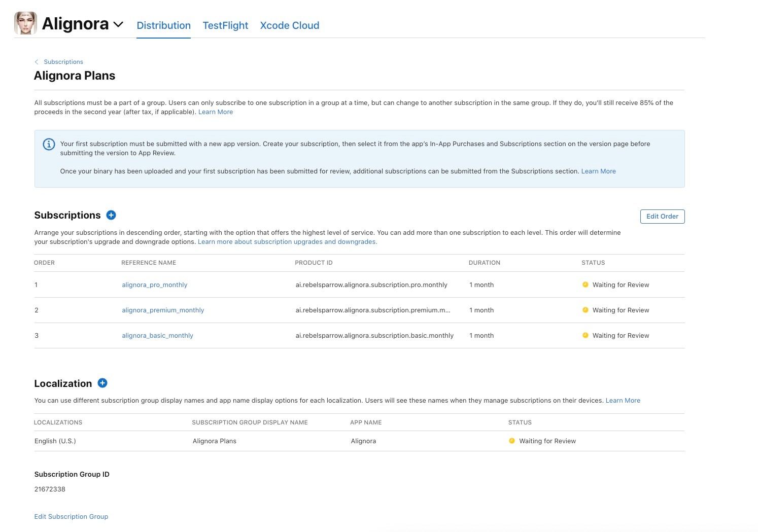Open Learn More link in info banner

[598, 171]
